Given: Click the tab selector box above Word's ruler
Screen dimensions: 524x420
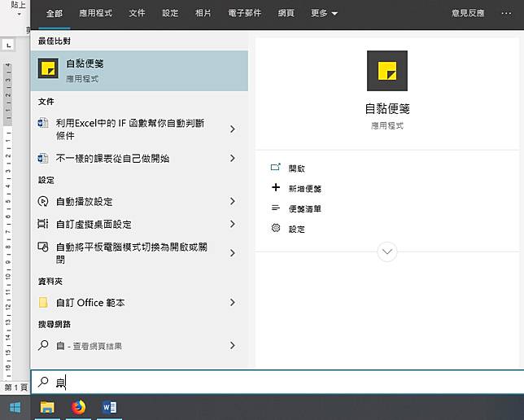Looking at the screenshot, I should [8, 45].
